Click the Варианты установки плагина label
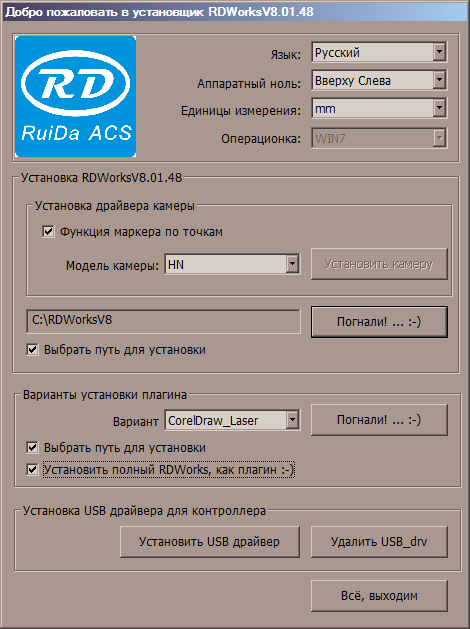Image resolution: width=470 pixels, height=629 pixels. click(x=105, y=395)
